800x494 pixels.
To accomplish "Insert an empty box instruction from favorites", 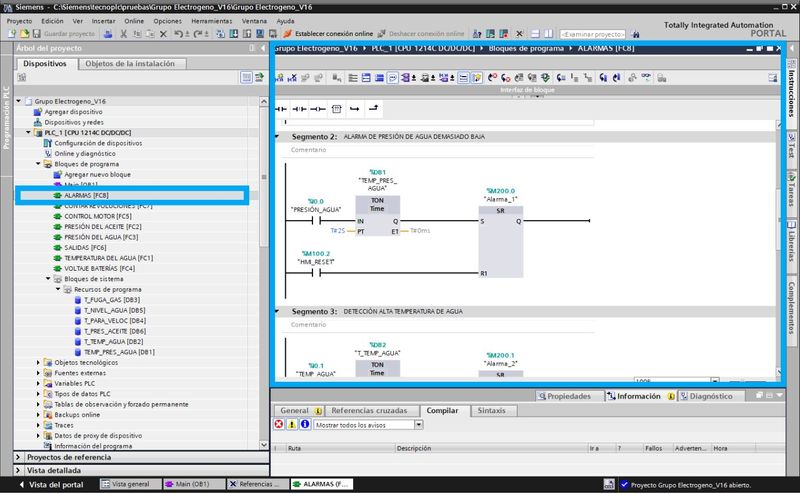I will tap(336, 109).
